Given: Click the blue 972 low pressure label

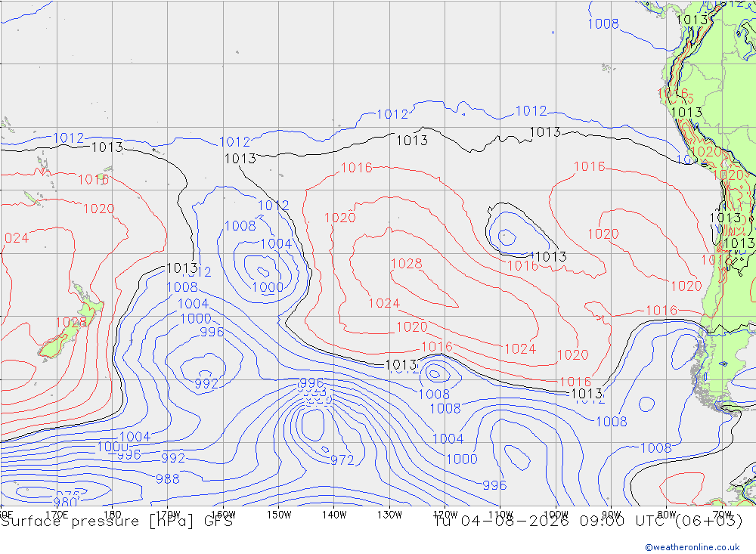Looking at the screenshot, I should tap(342, 460).
